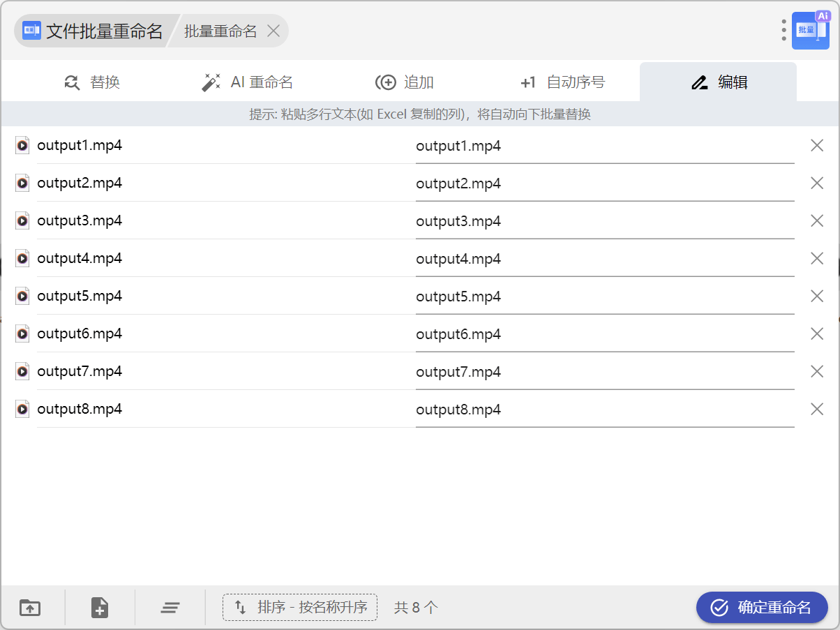The height and width of the screenshot is (630, 840).
Task: Click the new name field for output6.mp4
Action: (x=604, y=335)
